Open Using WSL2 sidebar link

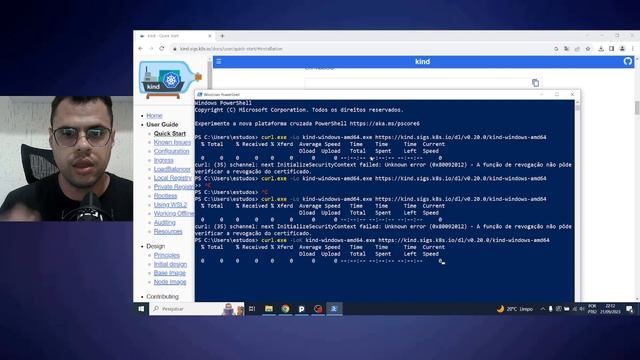(x=170, y=205)
